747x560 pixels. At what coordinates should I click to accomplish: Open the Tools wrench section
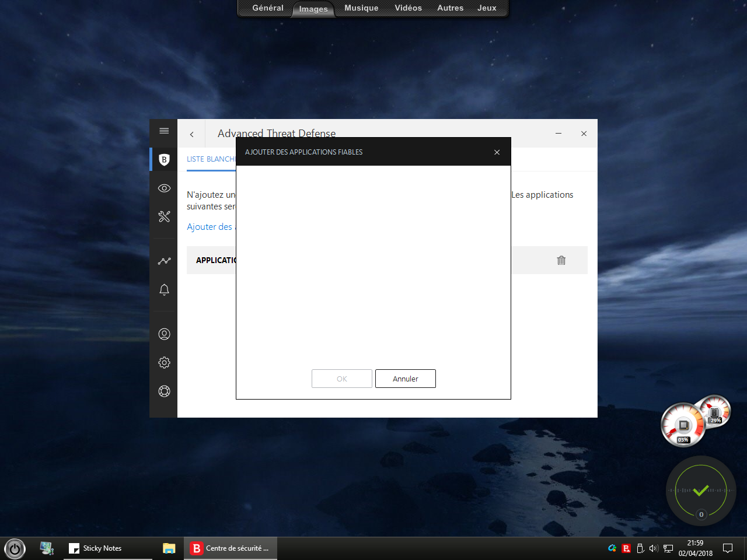[x=164, y=216]
